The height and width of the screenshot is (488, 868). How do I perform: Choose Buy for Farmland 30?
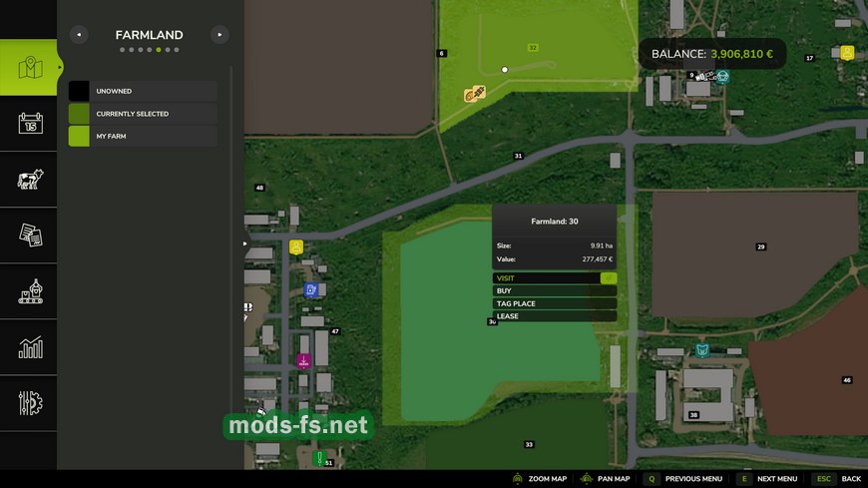click(x=554, y=291)
